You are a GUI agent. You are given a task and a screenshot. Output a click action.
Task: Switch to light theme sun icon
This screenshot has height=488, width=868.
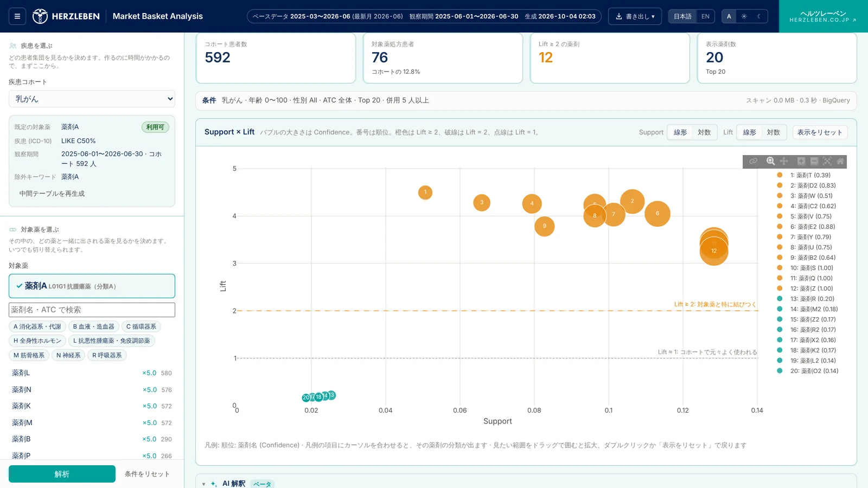pyautogui.click(x=744, y=16)
